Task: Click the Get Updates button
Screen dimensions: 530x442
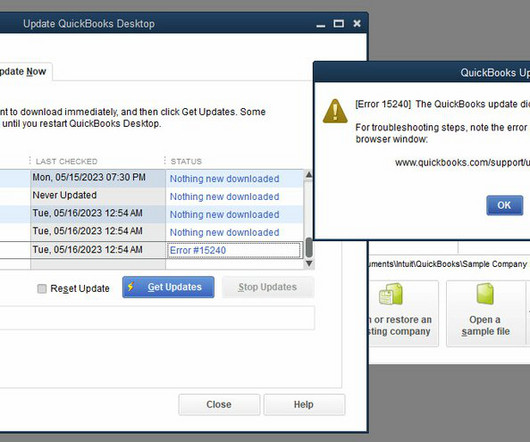Action: [168, 287]
